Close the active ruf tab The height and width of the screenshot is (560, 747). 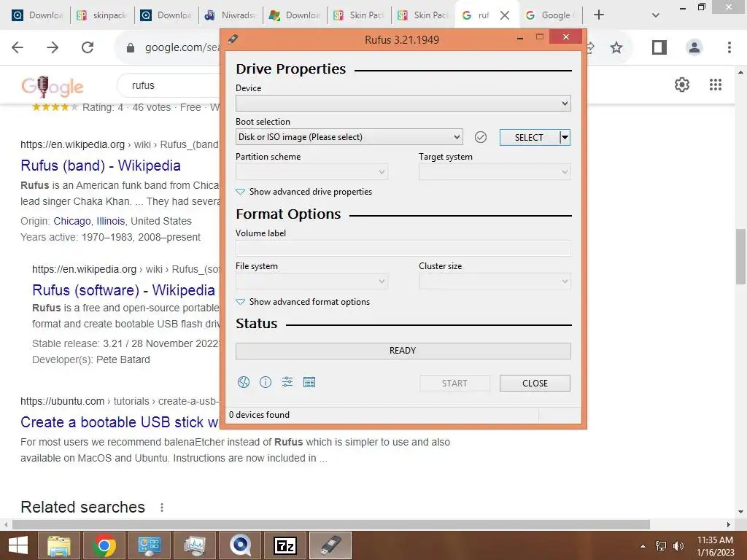pos(505,15)
